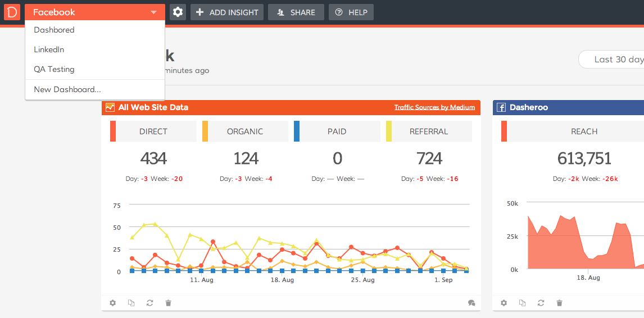Select LinkedIn from dashboard list

click(x=95, y=49)
